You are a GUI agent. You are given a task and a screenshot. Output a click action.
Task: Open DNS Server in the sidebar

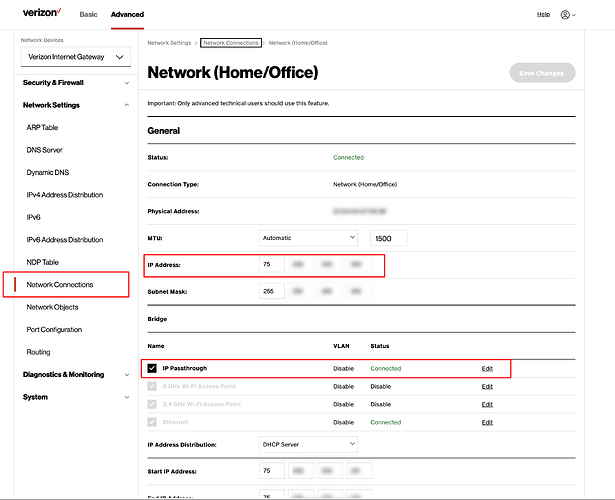click(44, 150)
